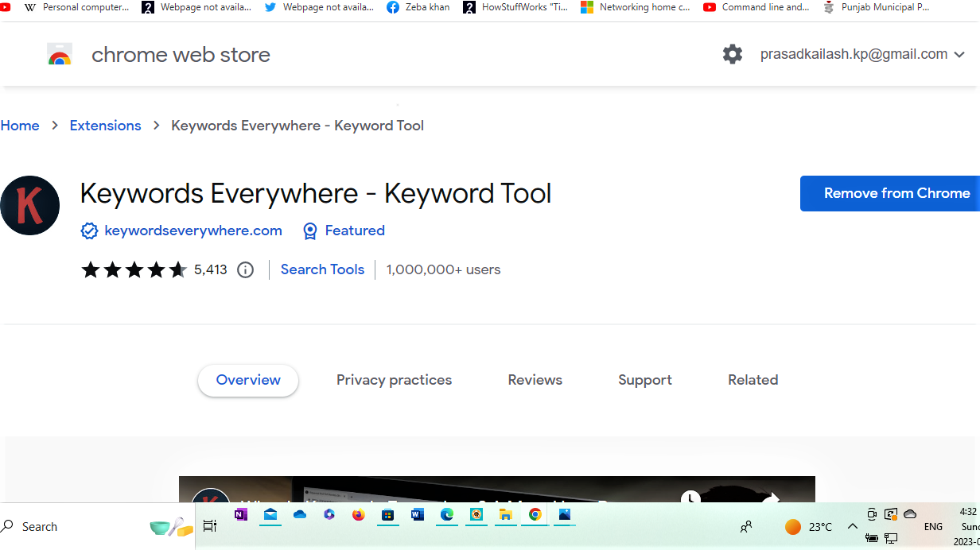Click the Chrome Web Store rainbow logo
The image size is (980, 550).
click(x=60, y=55)
